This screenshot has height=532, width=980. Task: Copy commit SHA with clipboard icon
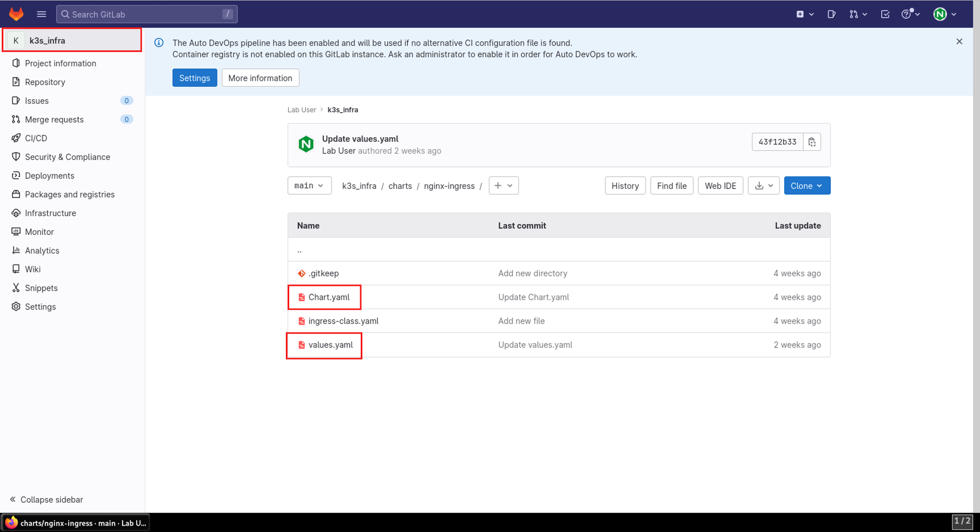(812, 142)
